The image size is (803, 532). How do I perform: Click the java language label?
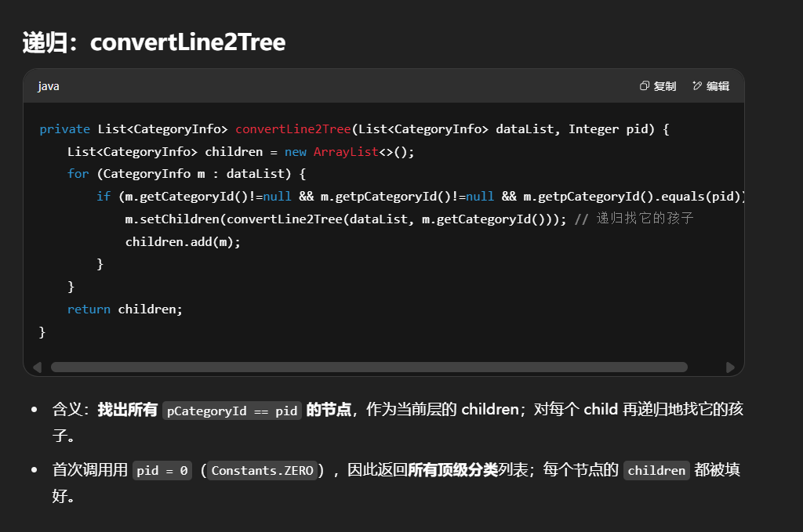[x=49, y=86]
